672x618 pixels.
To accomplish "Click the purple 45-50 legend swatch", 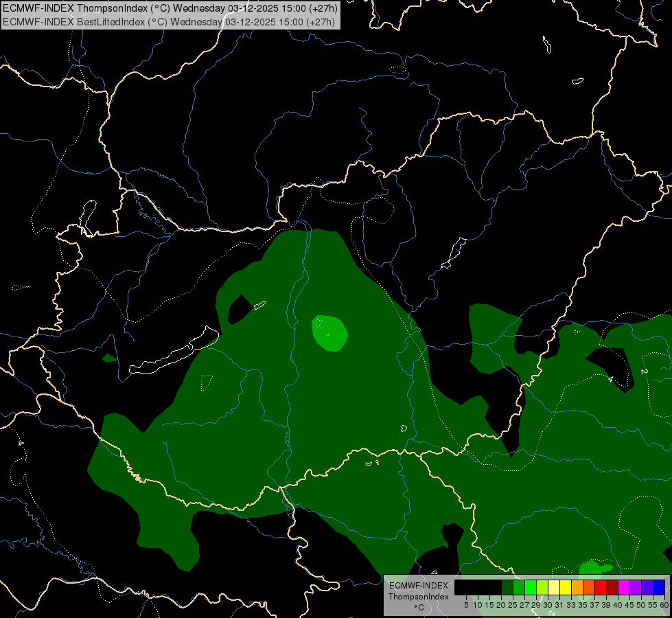I will pyautogui.click(x=636, y=587).
